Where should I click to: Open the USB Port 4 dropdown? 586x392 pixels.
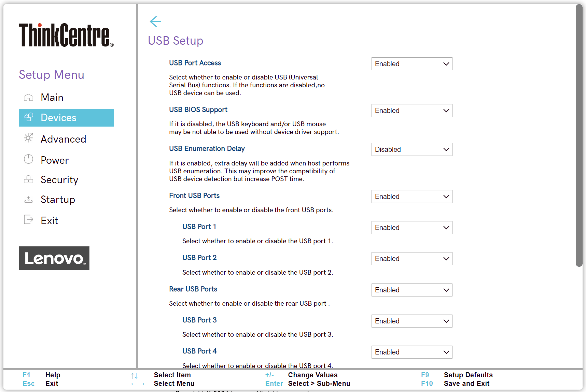pyautogui.click(x=412, y=352)
